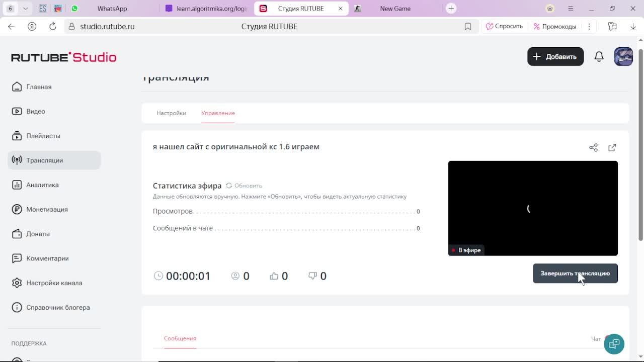644x362 pixels.
Task: Select the Управление tab
Action: click(218, 113)
